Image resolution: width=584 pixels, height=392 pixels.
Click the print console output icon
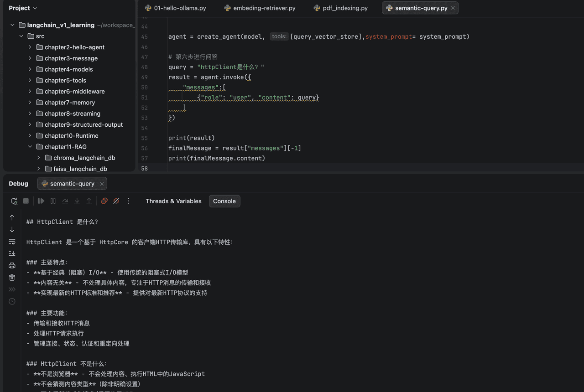coord(12,265)
